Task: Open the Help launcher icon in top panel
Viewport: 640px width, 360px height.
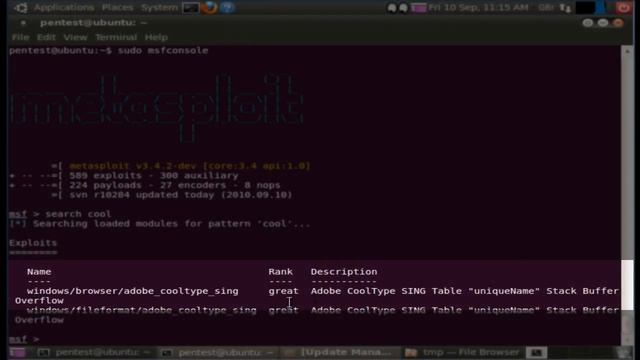Action: [x=227, y=7]
